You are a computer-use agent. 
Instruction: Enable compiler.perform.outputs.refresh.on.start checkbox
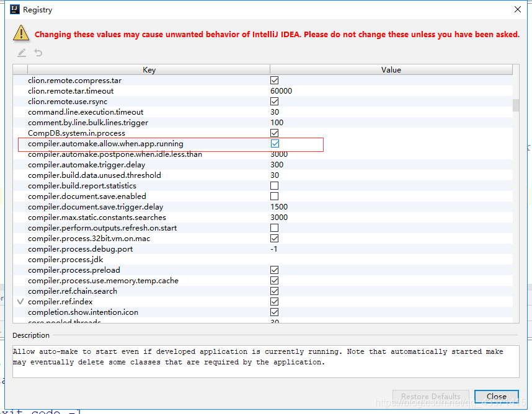click(x=274, y=228)
